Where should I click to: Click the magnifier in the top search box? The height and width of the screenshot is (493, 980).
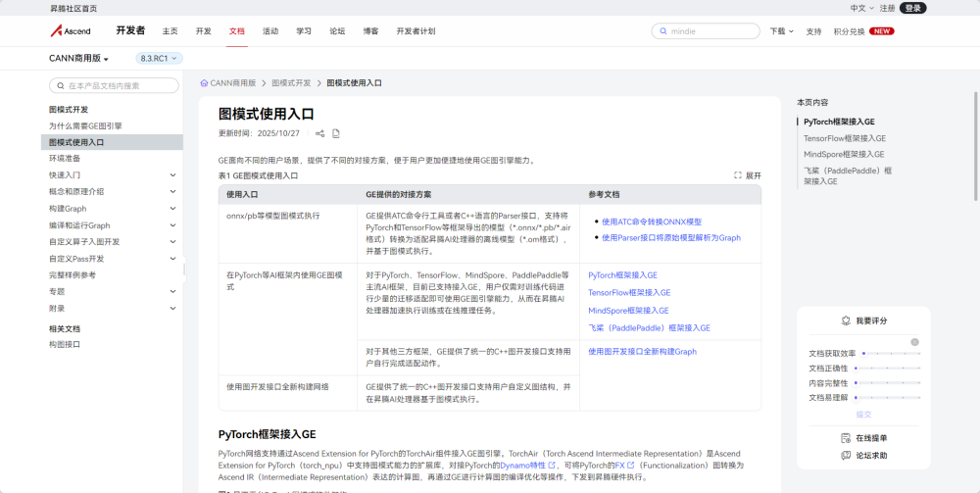(662, 31)
